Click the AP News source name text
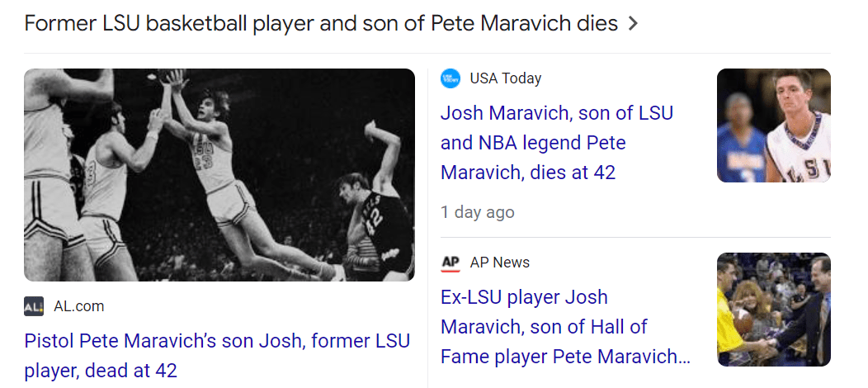Image resolution: width=868 pixels, height=388 pixels. [500, 263]
